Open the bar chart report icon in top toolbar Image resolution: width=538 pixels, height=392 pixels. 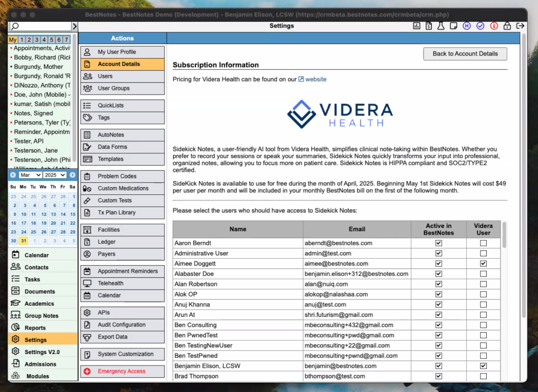coord(417,26)
